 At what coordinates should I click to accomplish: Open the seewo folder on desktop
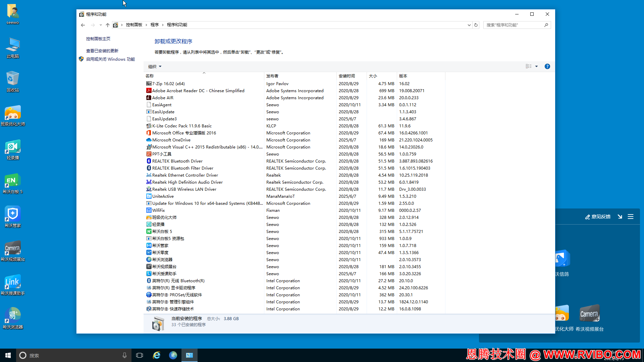coord(13,14)
